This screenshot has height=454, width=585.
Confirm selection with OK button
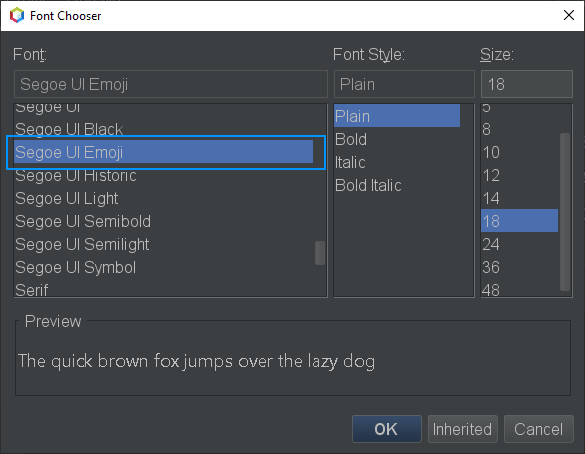387,429
